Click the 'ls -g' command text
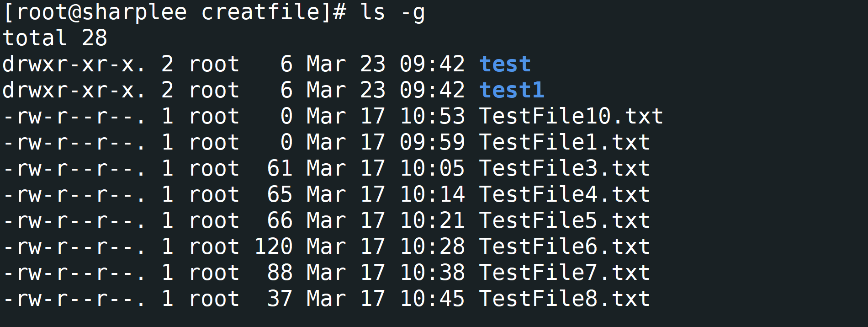The width and height of the screenshot is (868, 327). click(x=393, y=12)
